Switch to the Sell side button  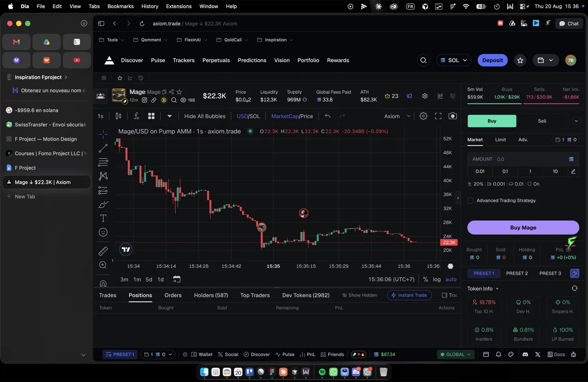(x=542, y=121)
